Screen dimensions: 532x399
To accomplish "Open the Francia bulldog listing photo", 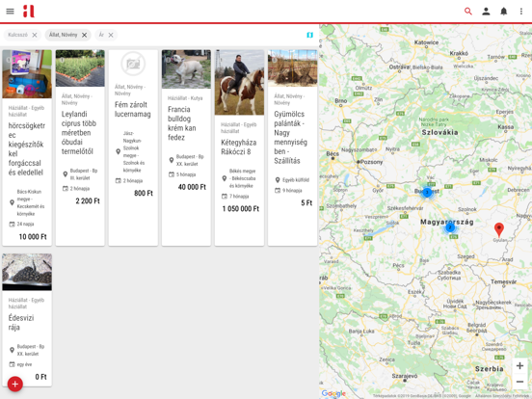I will coord(186,69).
